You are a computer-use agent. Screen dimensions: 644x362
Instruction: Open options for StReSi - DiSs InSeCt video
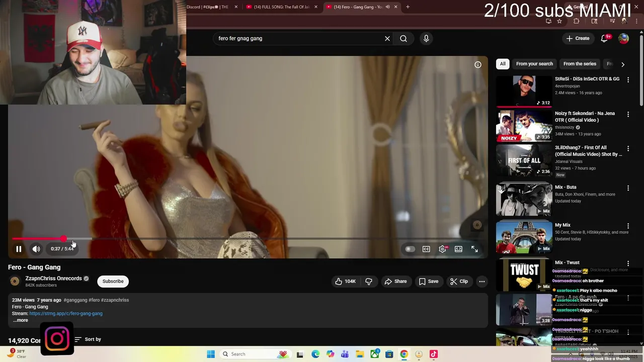click(628, 79)
